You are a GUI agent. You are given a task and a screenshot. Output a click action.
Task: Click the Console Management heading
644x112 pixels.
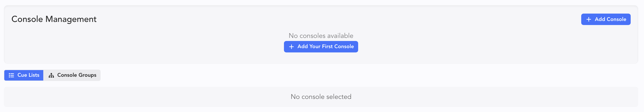[54, 19]
